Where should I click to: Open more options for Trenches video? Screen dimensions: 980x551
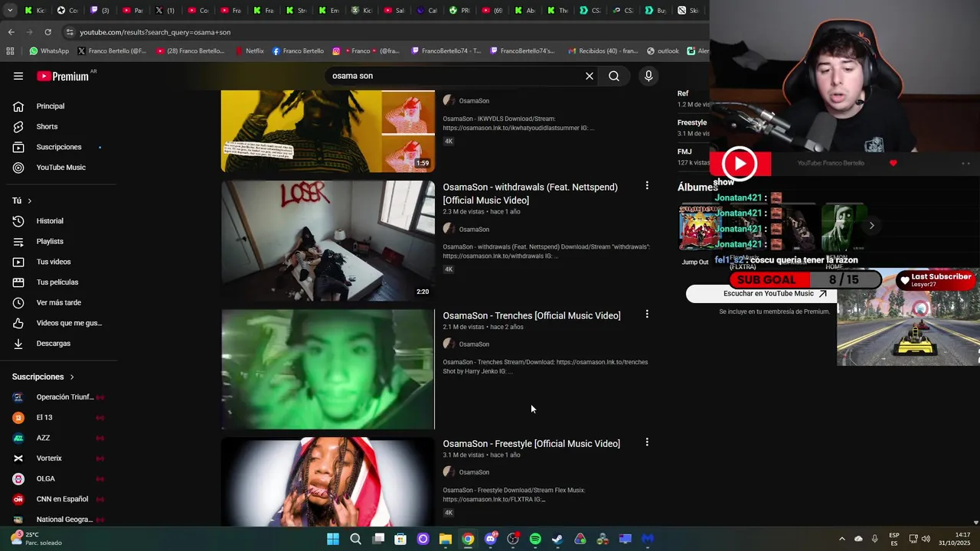(x=647, y=315)
